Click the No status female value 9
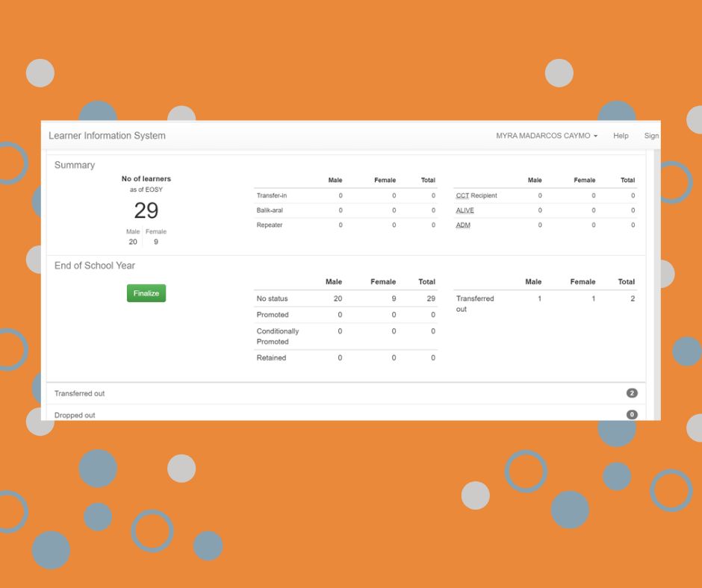Image resolution: width=702 pixels, height=588 pixels. coord(394,298)
